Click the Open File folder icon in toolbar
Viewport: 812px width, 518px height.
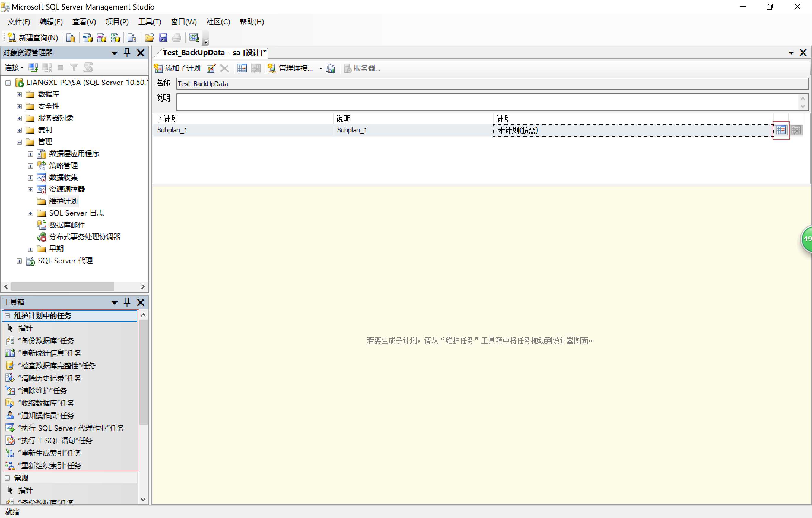(x=149, y=37)
